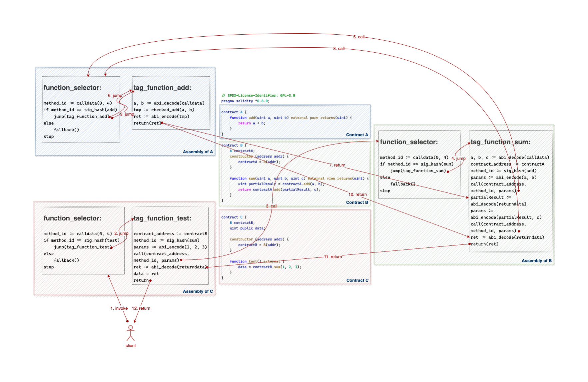The image size is (588, 382).
Task: Click the "Contract A" caption
Action: coord(357,135)
